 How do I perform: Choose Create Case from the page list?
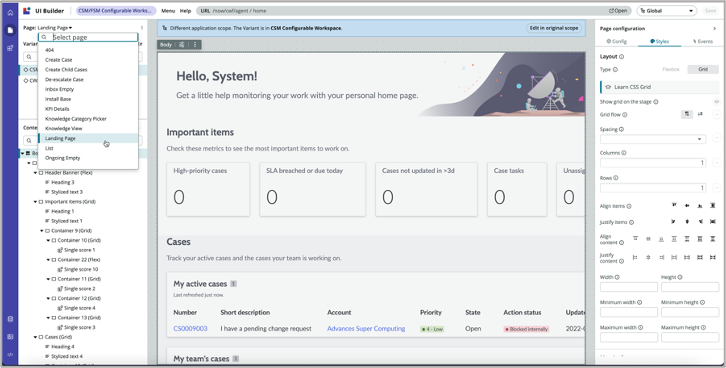88,60
